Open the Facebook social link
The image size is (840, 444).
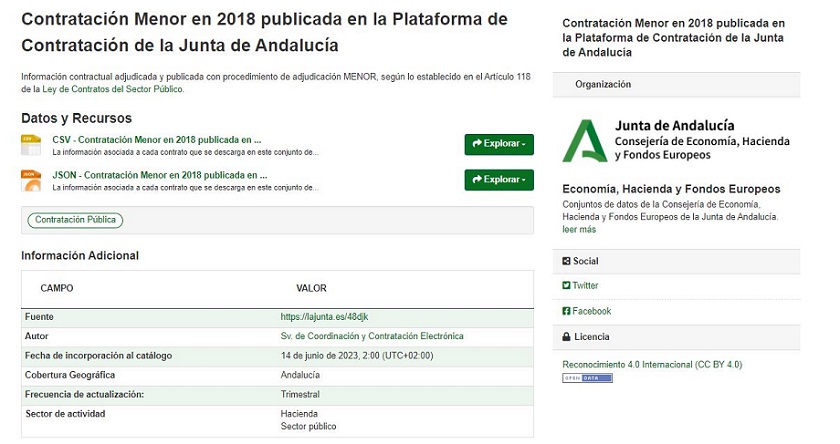tap(591, 312)
